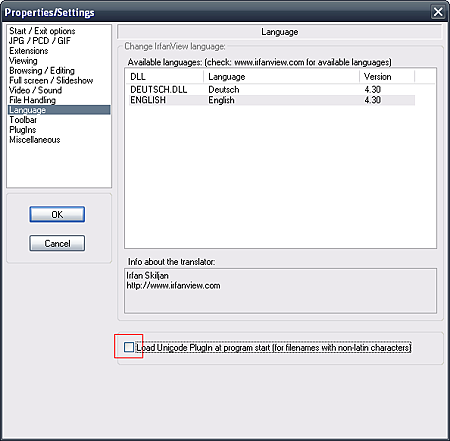The width and height of the screenshot is (450, 441).
Task: Click the http://www.irfanview.com translator URL
Action: tap(173, 286)
